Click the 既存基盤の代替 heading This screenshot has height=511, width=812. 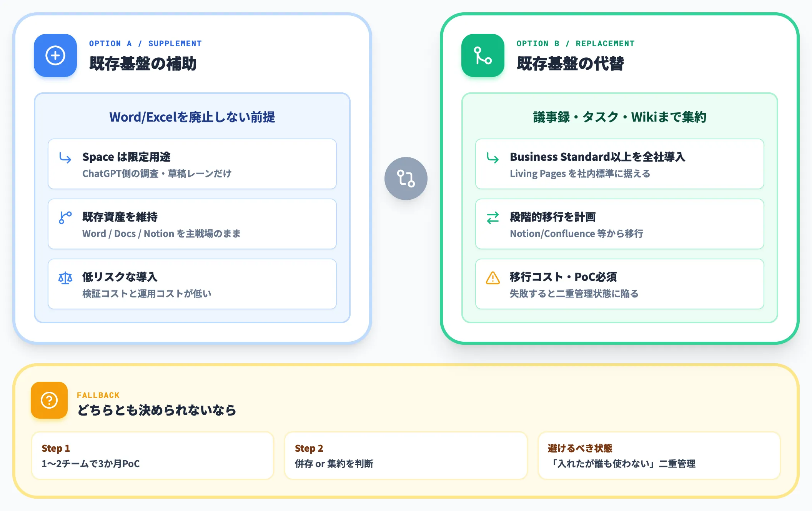click(570, 63)
